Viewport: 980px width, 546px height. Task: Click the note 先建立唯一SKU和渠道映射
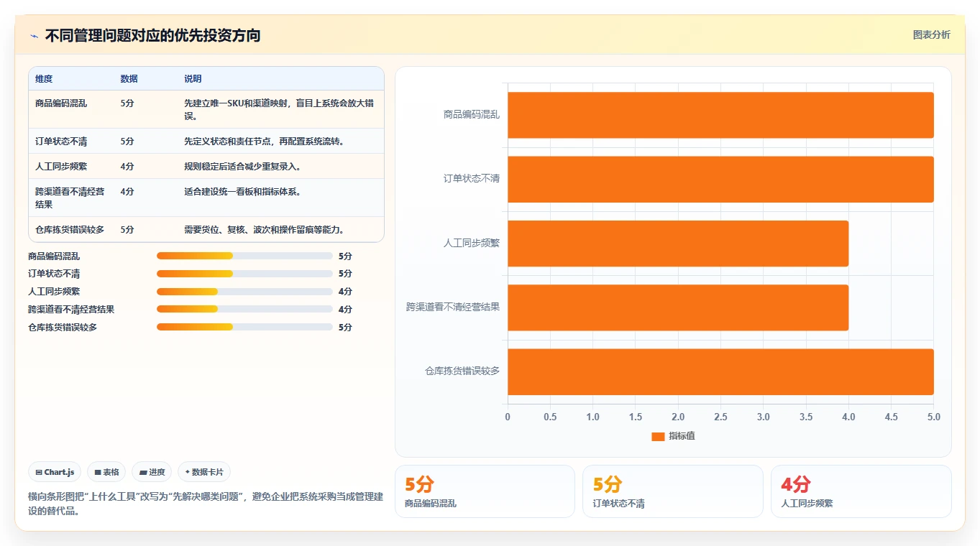279,109
